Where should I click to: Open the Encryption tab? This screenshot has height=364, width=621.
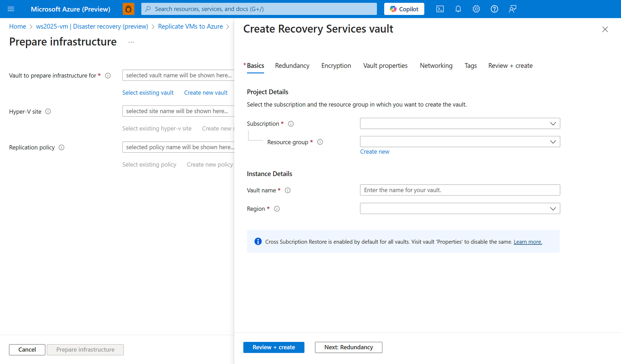[x=336, y=66]
